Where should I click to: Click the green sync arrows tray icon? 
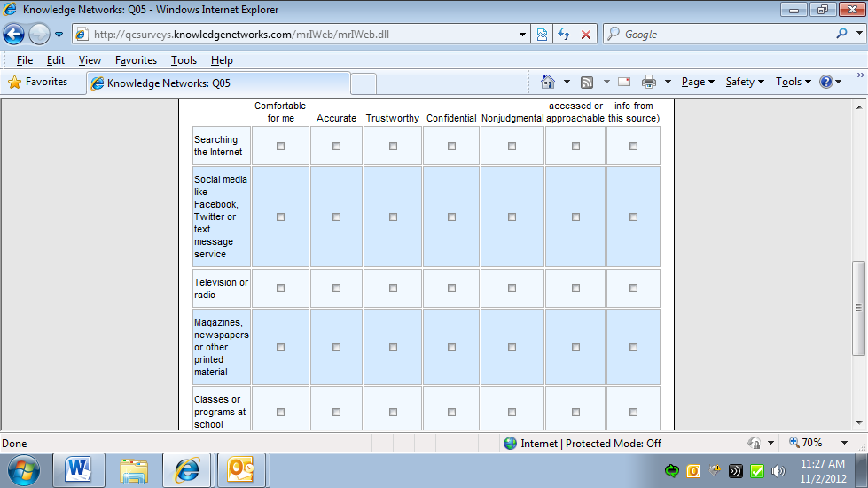[x=672, y=471]
